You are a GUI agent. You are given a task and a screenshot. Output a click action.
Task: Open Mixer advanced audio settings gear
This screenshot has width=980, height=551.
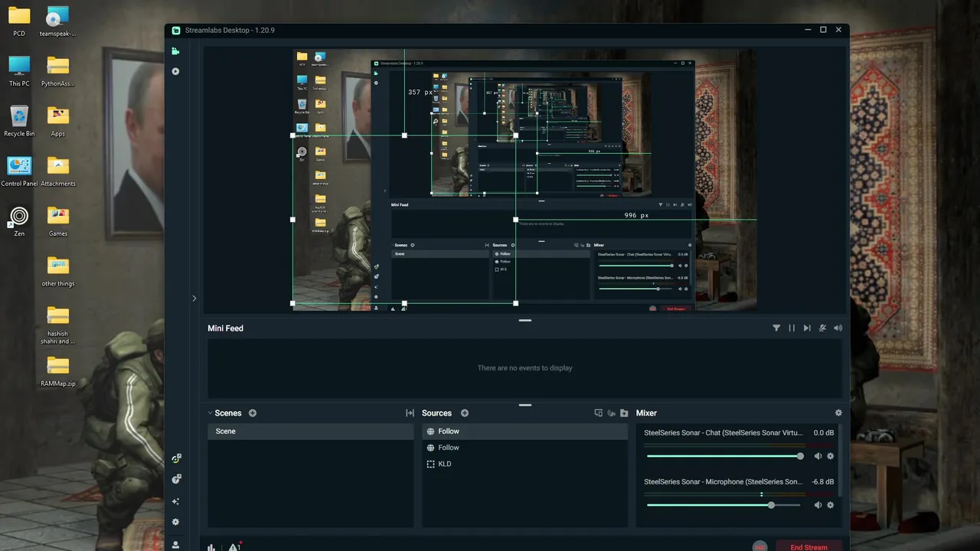(838, 413)
